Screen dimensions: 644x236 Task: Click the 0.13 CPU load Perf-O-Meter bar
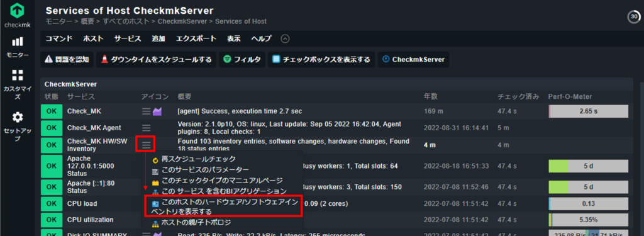pyautogui.click(x=589, y=203)
